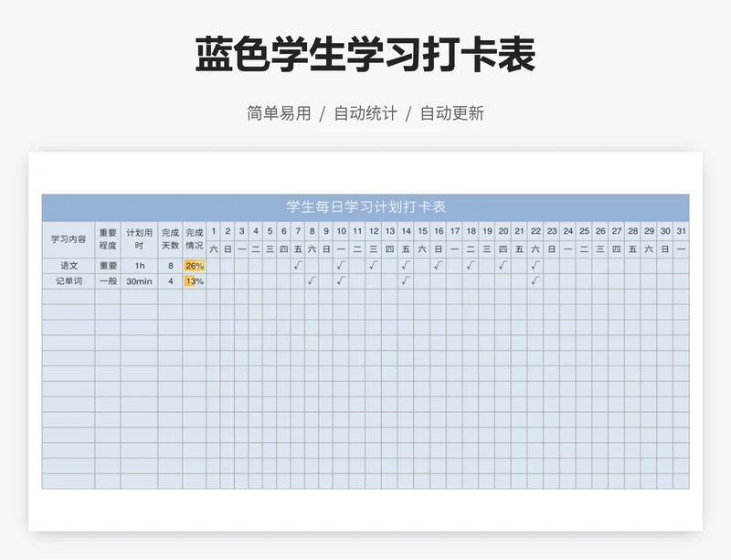Viewport: 731px width, 560px height.
Task: Click weekday 三 under day 12
Action: (374, 249)
